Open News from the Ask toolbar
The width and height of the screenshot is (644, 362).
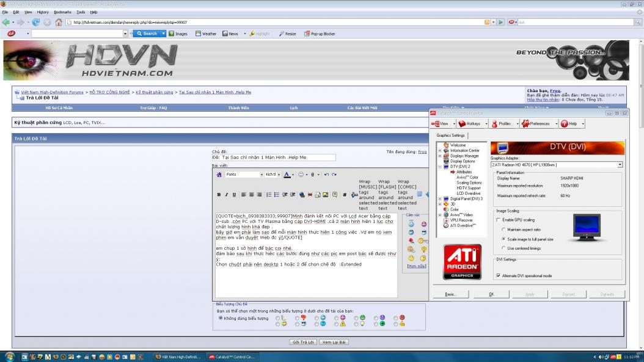(x=230, y=34)
